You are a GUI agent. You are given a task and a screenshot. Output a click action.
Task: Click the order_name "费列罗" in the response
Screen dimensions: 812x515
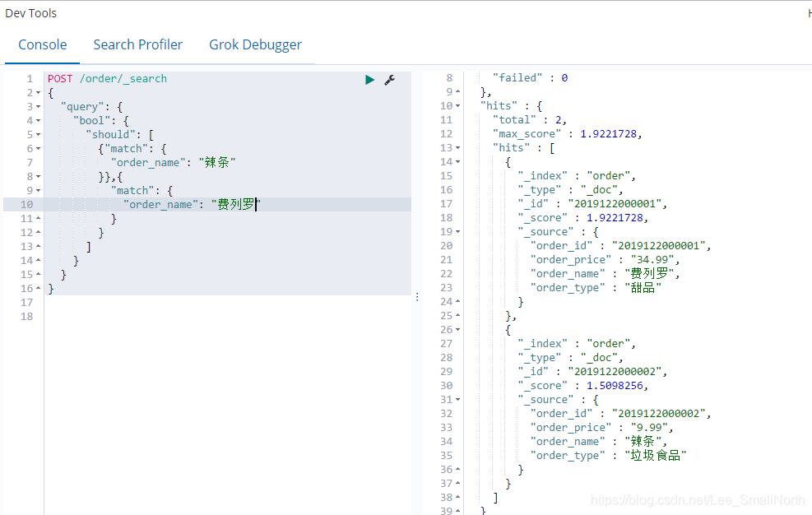click(649, 274)
